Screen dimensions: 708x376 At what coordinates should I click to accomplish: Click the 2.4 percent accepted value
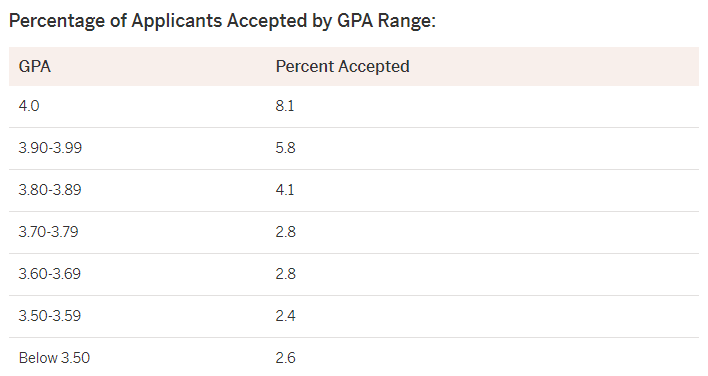[x=285, y=316]
